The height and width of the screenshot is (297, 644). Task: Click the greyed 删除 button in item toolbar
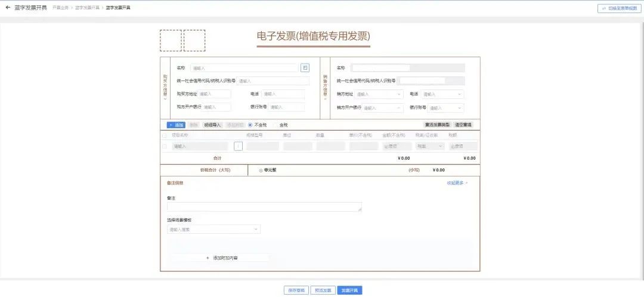[x=194, y=125]
